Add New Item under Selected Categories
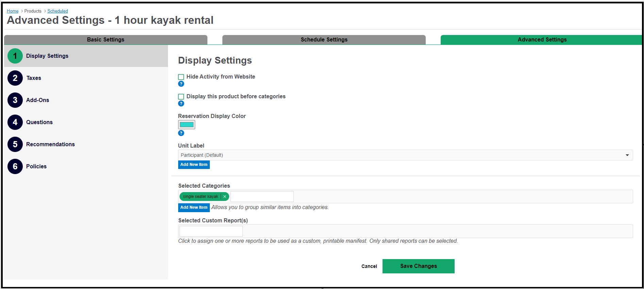The width and height of the screenshot is (644, 289). tap(194, 207)
